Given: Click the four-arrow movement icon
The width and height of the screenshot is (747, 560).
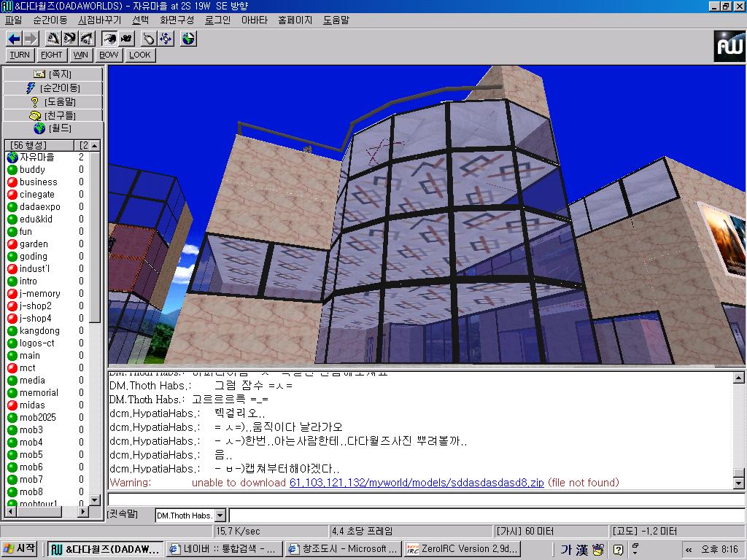Looking at the screenshot, I should pos(166,39).
